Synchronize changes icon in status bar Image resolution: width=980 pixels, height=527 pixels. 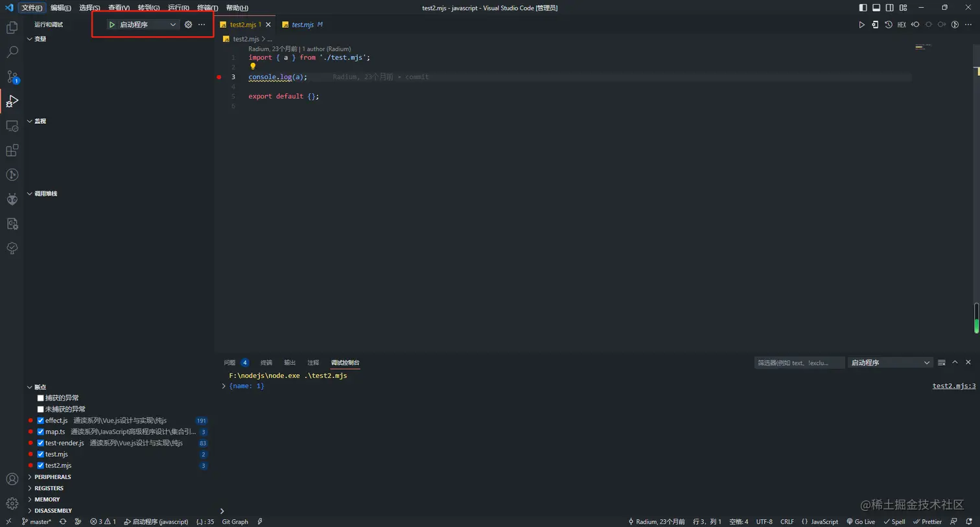63,521
